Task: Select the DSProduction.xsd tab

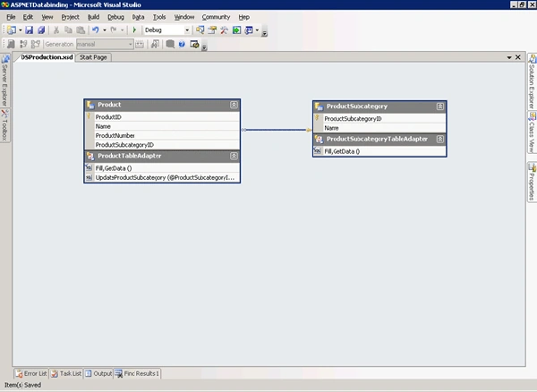Action: click(46, 57)
